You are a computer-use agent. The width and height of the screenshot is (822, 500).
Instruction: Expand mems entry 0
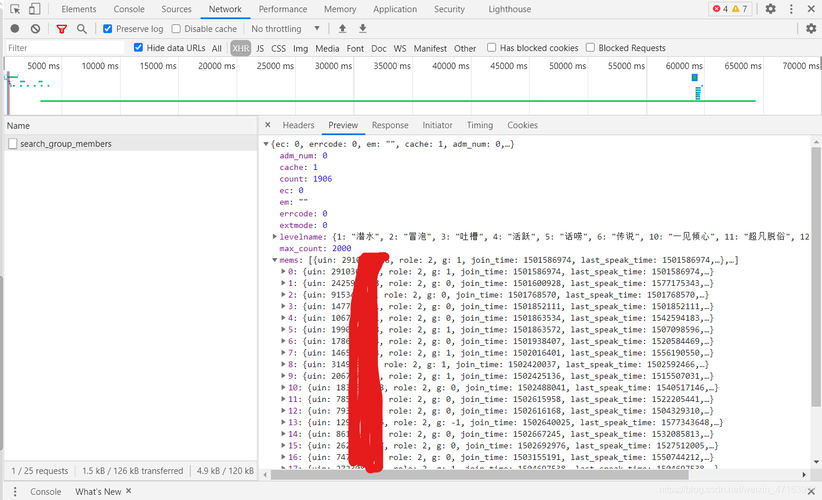click(283, 271)
